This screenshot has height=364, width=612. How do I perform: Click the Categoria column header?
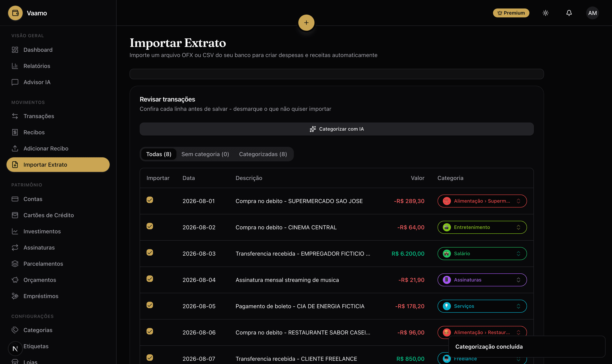450,178
